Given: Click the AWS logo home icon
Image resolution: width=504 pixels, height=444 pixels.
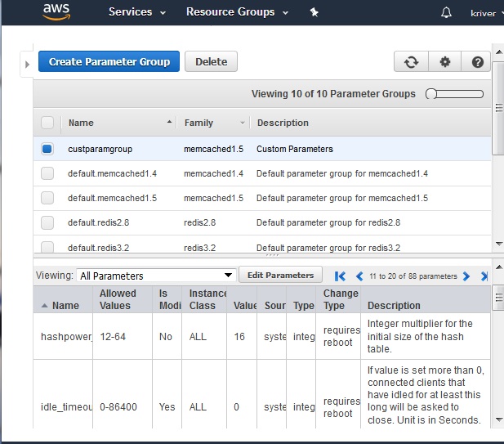Looking at the screenshot, I should coord(56,11).
